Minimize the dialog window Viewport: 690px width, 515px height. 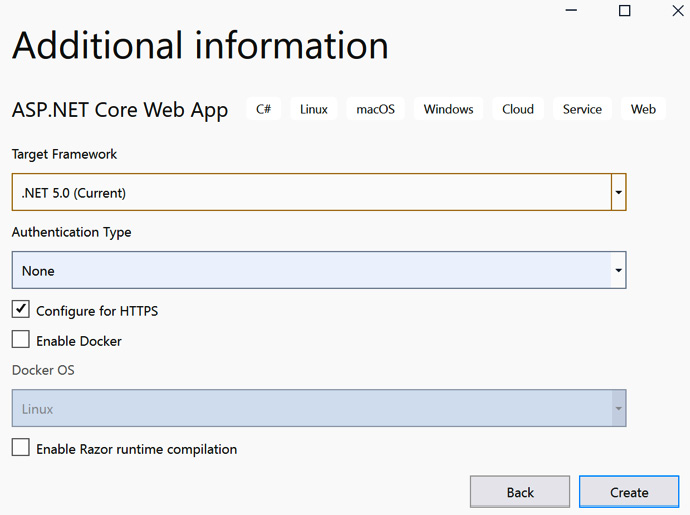point(571,10)
